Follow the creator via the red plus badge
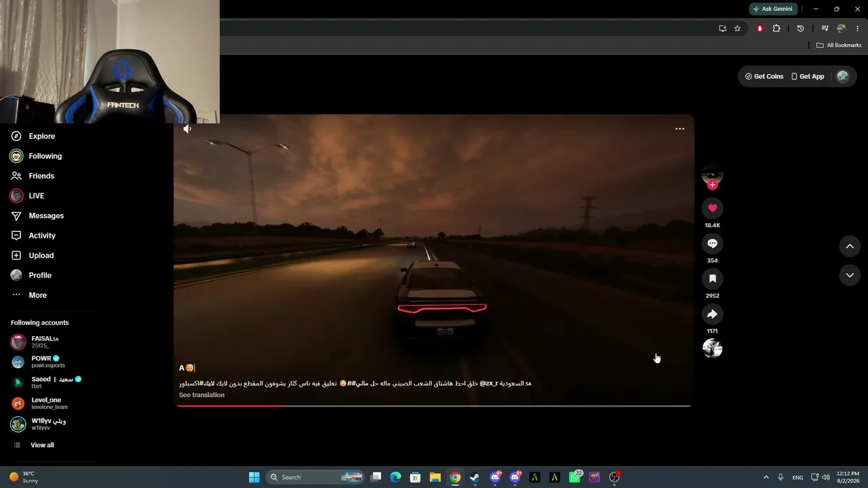The image size is (868, 488). pyautogui.click(x=712, y=185)
